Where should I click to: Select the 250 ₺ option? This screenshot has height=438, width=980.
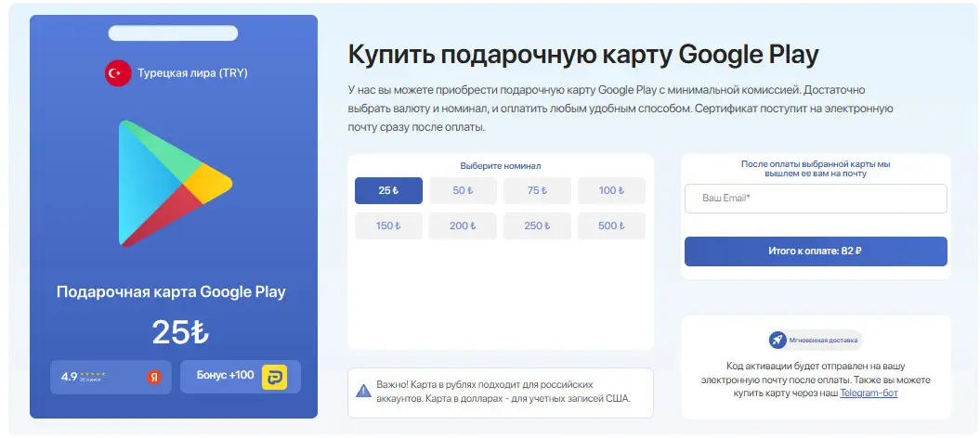537,225
